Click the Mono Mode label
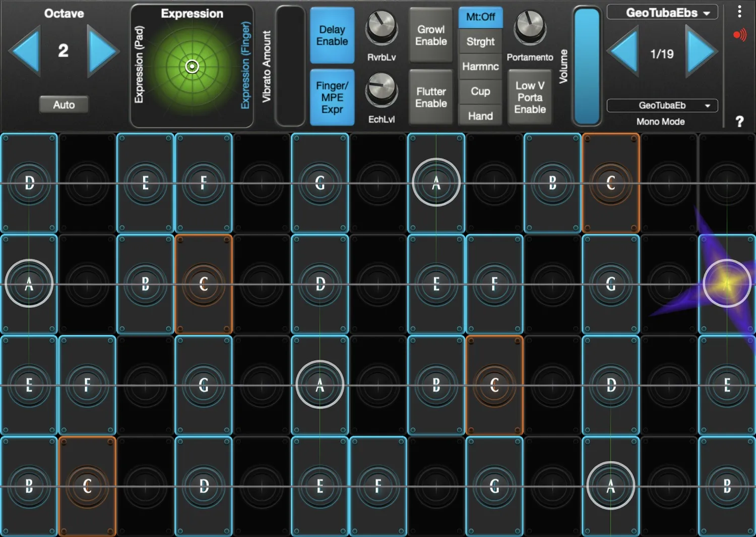756x537 pixels. coord(660,122)
